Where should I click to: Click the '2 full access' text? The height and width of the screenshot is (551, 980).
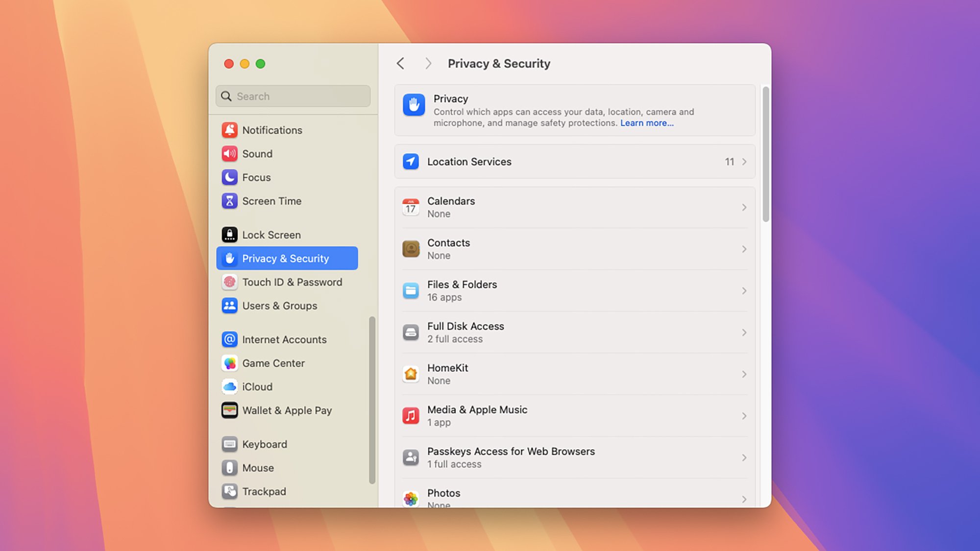point(455,339)
